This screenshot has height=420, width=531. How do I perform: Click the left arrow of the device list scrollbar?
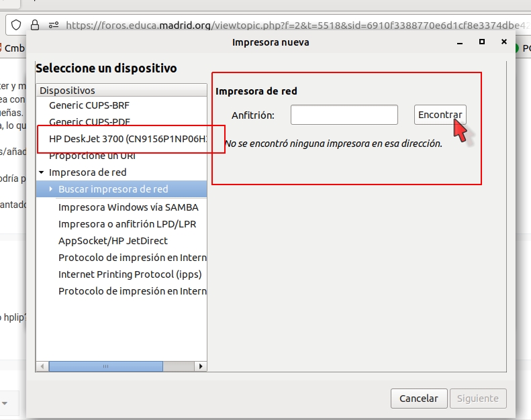[x=42, y=366]
